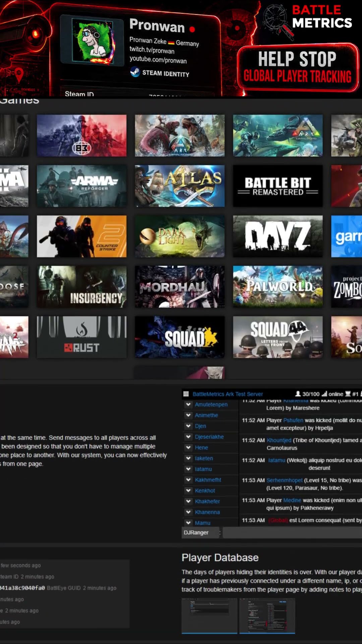362x644 pixels.
Task: Choose the DayZ game tile
Action: click(278, 236)
